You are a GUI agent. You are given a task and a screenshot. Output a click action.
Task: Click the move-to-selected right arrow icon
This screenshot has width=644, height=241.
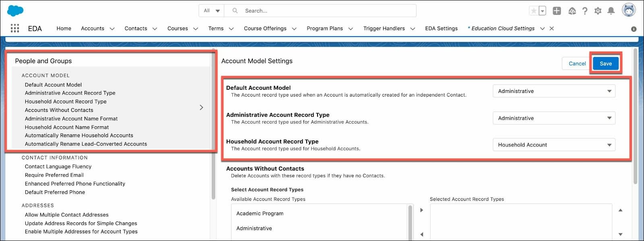click(421, 210)
